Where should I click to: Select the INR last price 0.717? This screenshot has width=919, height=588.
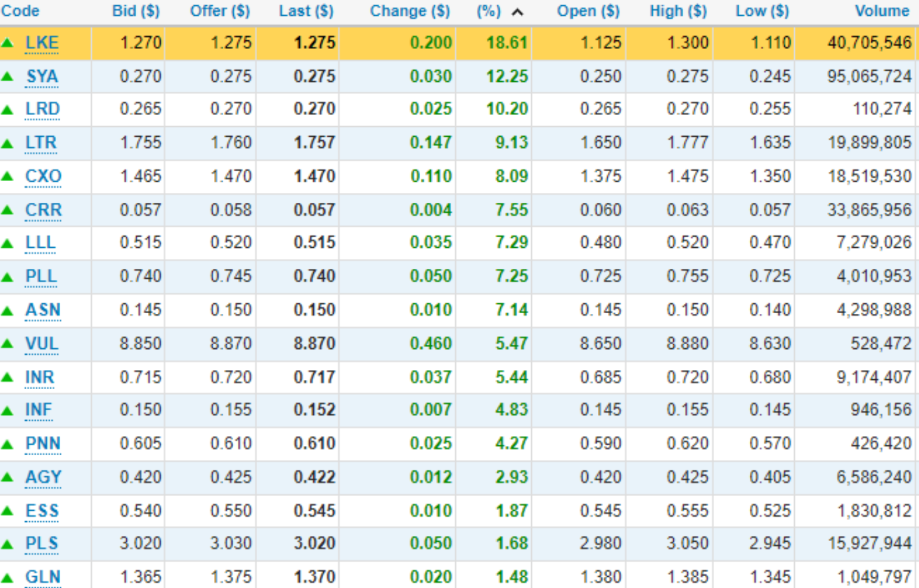pos(314,377)
